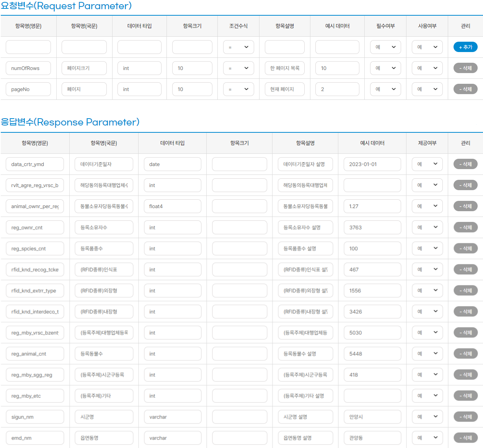This screenshot has width=483, height=448.
Task: Click pageNo example data field showing 2
Action: point(337,89)
